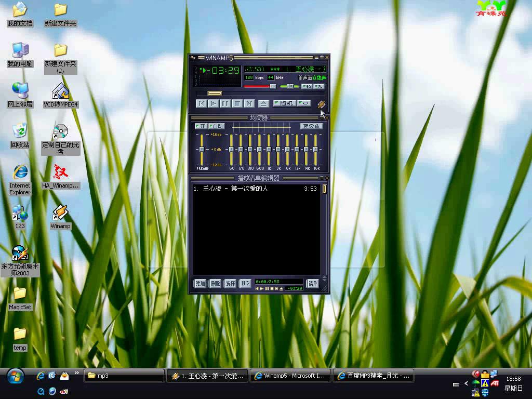This screenshot has height=399, width=532.
Task: Switch to Winamp5 - Microsoft Internet Explorer taskbar button
Action: click(290, 376)
